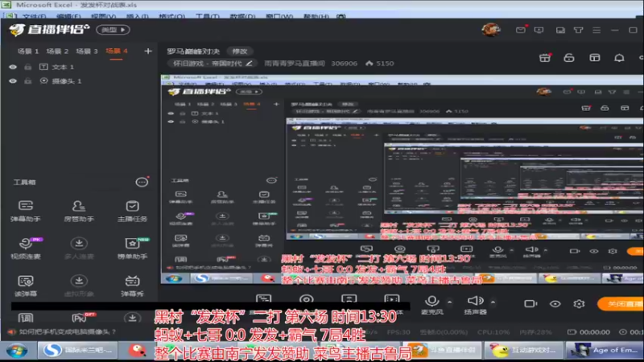The width and height of the screenshot is (644, 362).
Task: Click the orange 关闭直播 button
Action: 621,304
